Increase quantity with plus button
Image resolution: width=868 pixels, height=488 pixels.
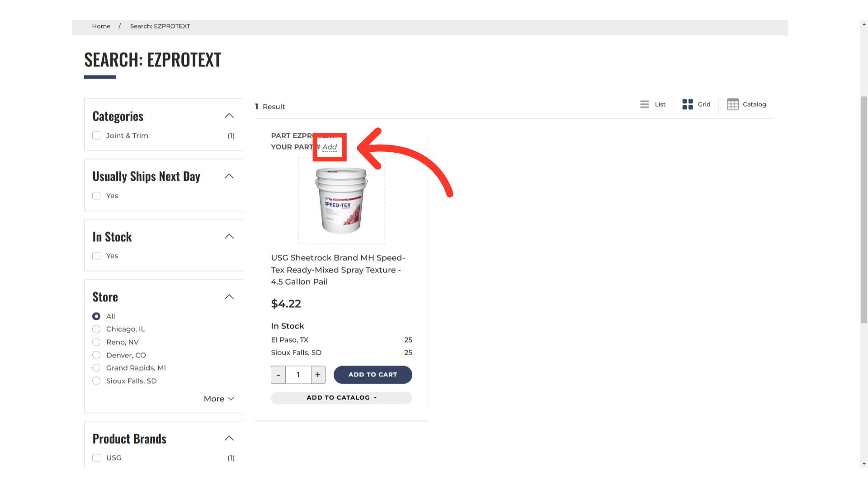318,375
